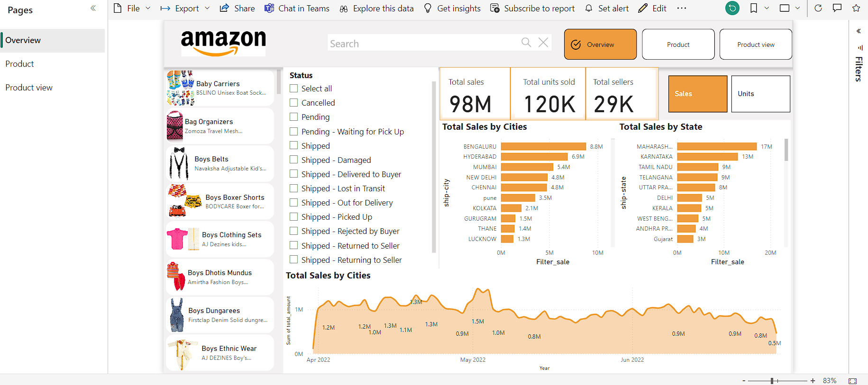868x385 pixels.
Task: Check the Shipped status checkbox
Action: (294, 145)
